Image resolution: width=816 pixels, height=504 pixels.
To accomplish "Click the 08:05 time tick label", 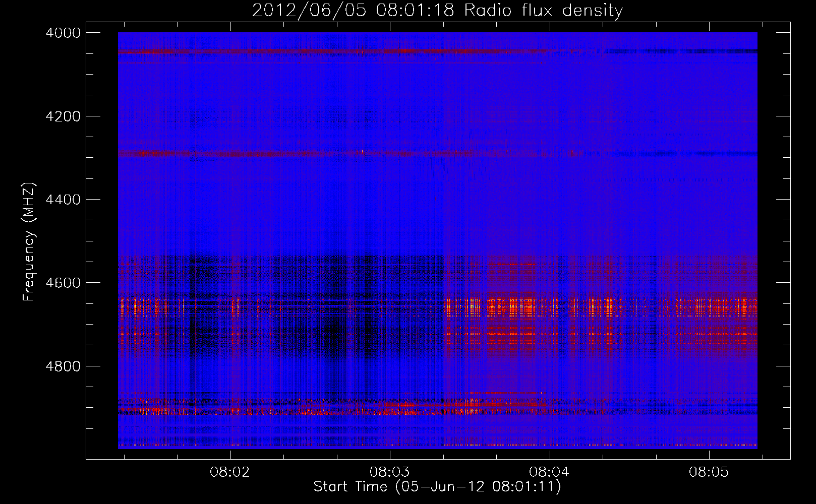I will coord(709,472).
